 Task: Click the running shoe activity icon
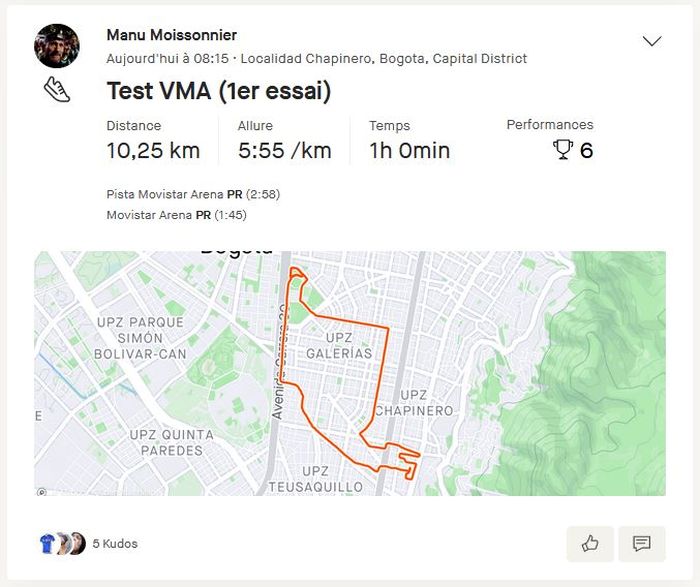coord(57,90)
